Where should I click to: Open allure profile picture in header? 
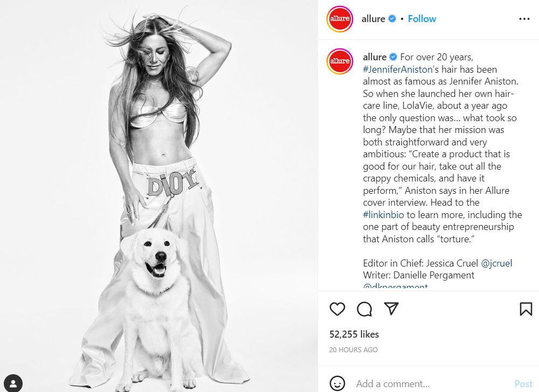[340, 18]
